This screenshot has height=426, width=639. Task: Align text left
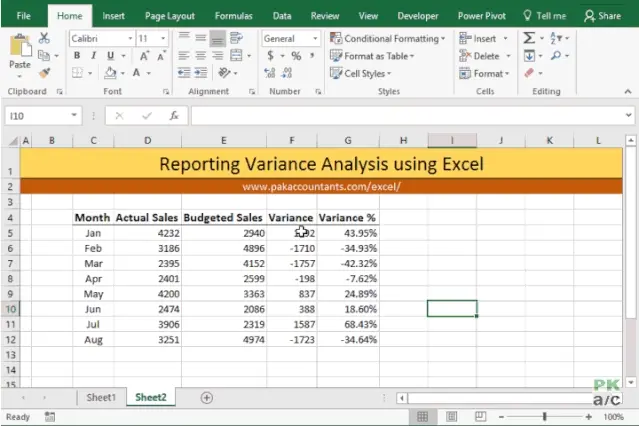pos(184,55)
